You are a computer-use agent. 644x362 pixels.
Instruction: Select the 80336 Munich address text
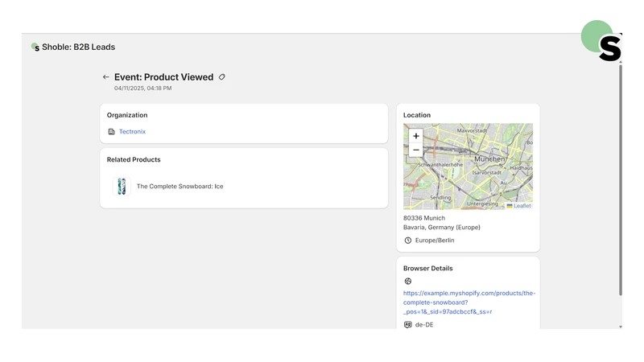[424, 218]
